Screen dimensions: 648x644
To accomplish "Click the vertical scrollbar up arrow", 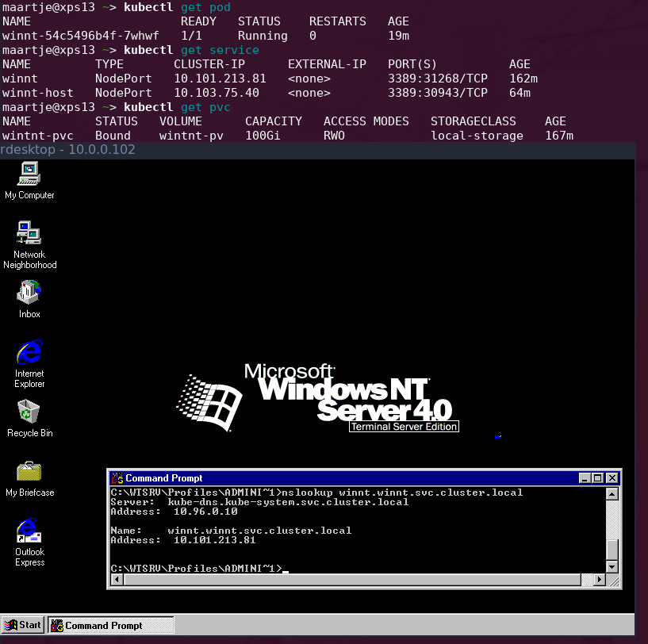I will tap(612, 493).
